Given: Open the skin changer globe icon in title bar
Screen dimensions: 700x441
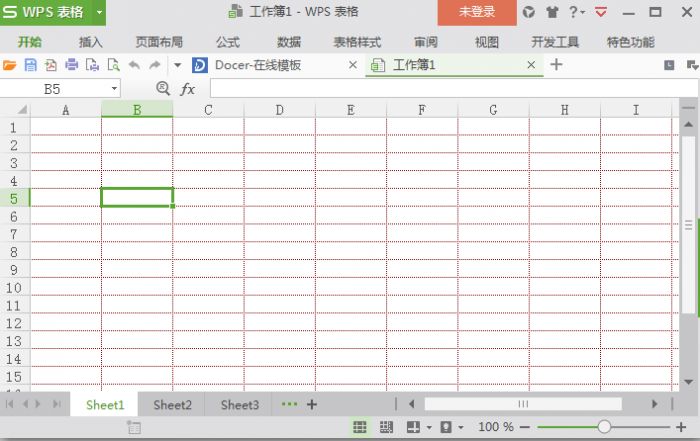Looking at the screenshot, I should click(x=529, y=12).
